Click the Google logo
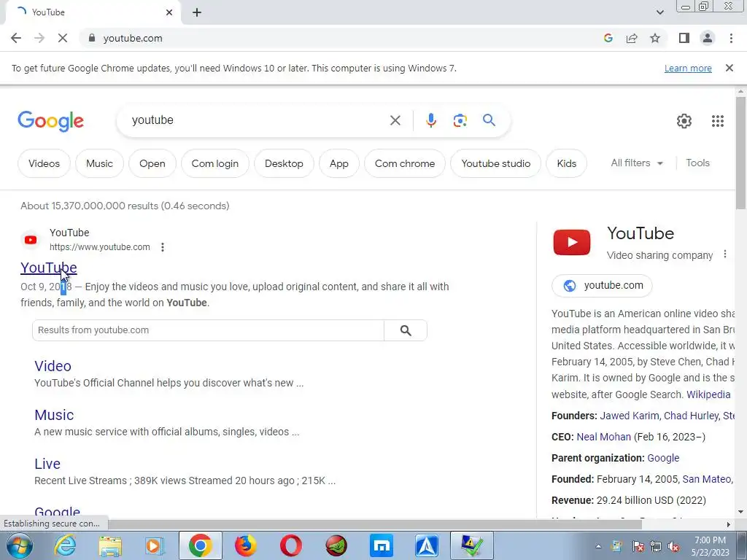The width and height of the screenshot is (747, 560). (x=51, y=121)
